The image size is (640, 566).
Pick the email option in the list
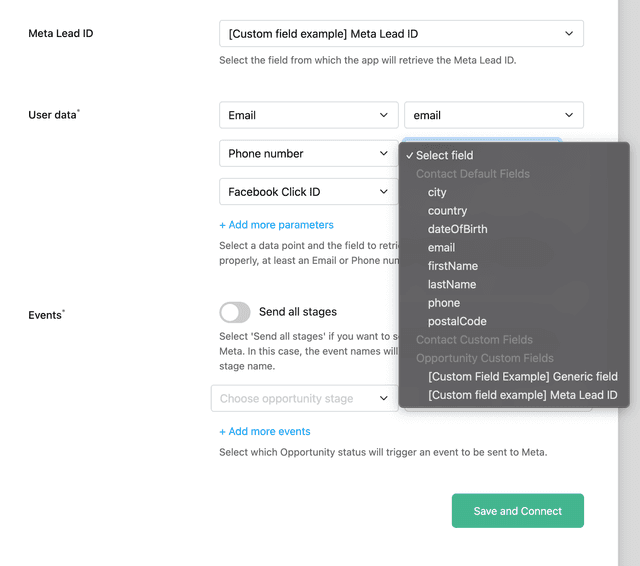(x=441, y=248)
